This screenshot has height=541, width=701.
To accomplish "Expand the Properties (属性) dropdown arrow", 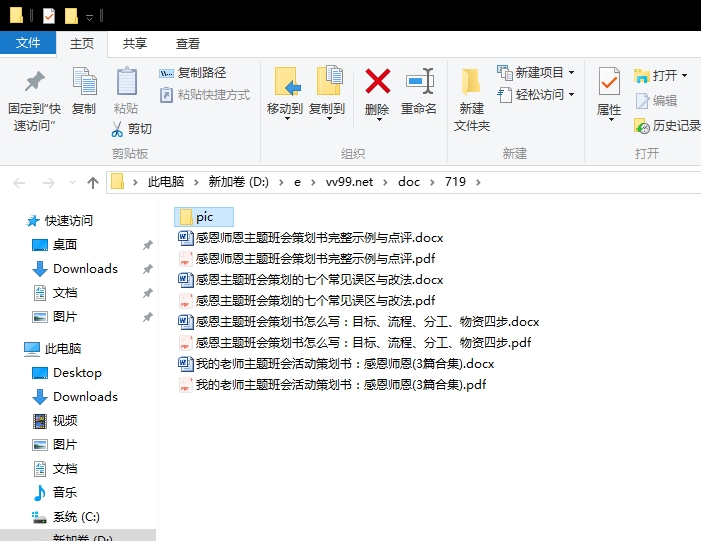I will pos(611,119).
